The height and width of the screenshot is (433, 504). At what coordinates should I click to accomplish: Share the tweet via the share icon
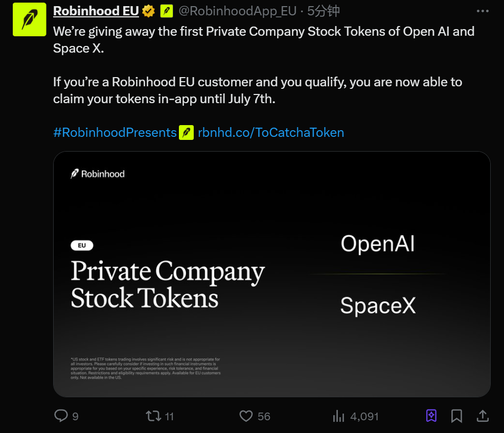click(x=483, y=416)
